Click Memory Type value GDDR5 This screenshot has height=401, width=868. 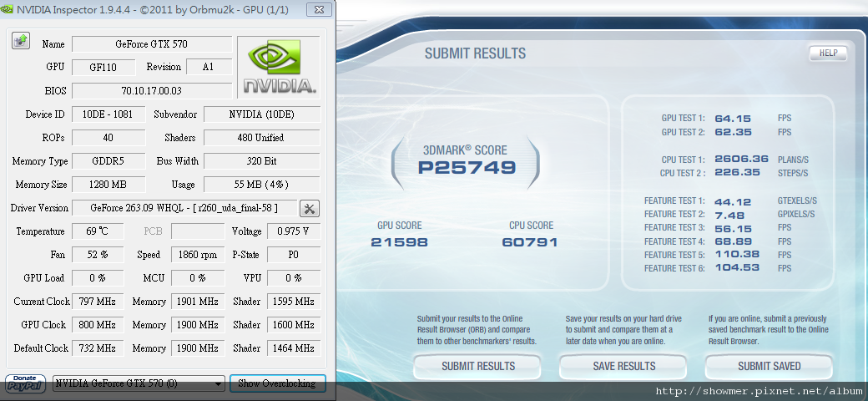[x=108, y=161]
